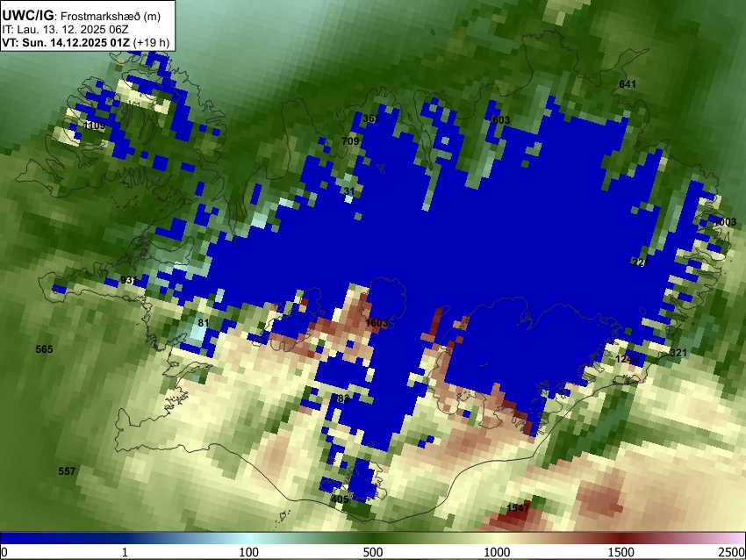Click the map value 641 in the northeast

(x=627, y=84)
